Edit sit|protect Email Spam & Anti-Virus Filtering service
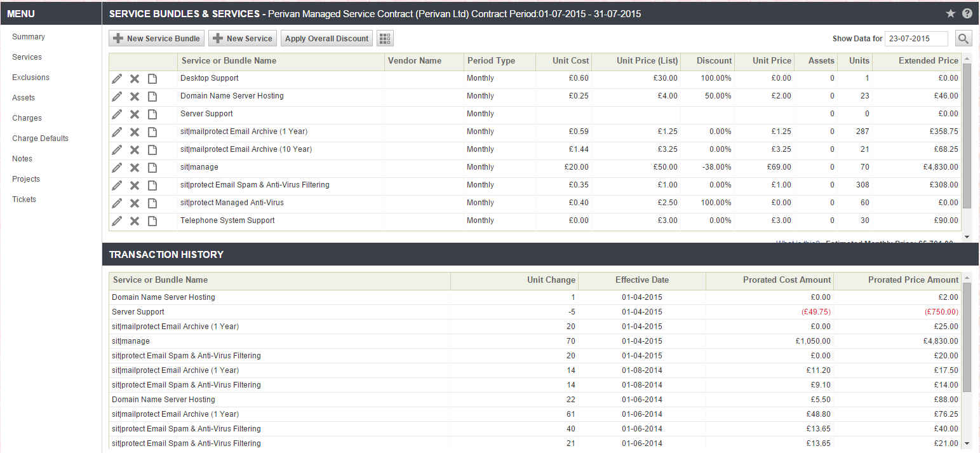Image resolution: width=980 pixels, height=453 pixels. coord(117,186)
